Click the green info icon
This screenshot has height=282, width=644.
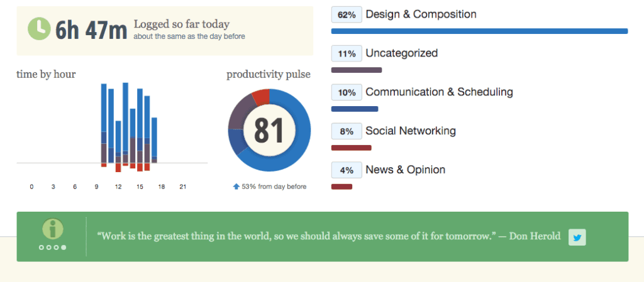point(52,230)
